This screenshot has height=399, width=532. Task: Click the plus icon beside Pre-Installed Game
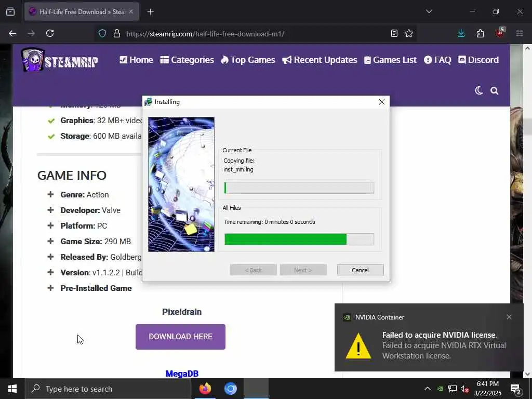tap(50, 288)
